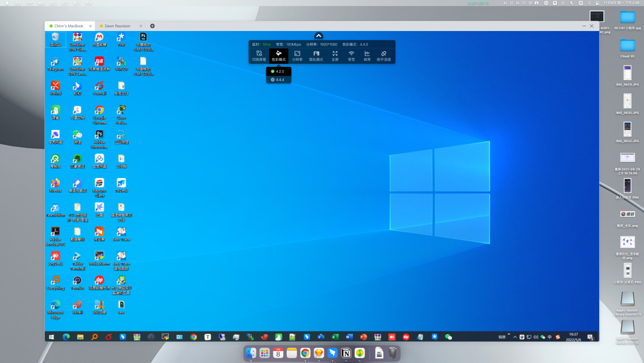Viewport: 644px width, 363px height.
Task: Open the Windows notification center
Action: tap(590, 337)
